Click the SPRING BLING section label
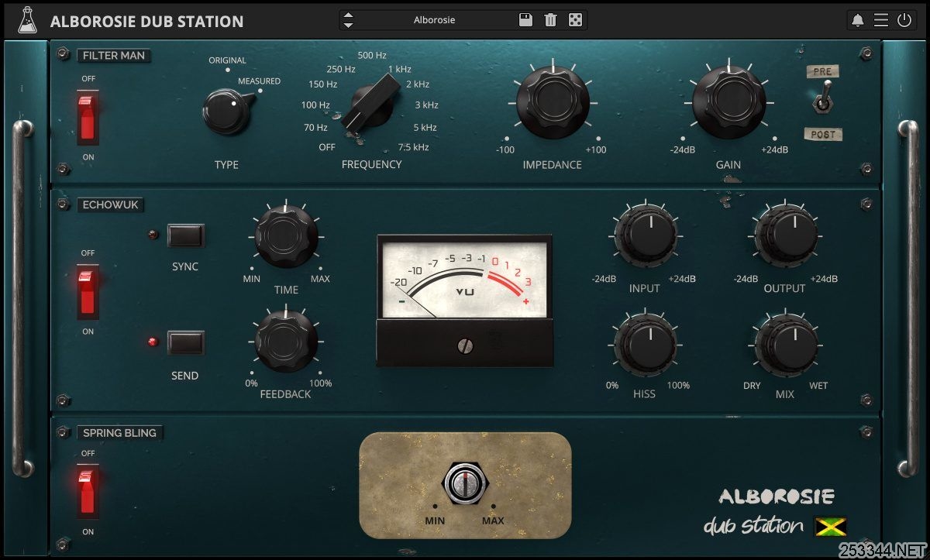Screen dimensions: 930x560 coord(119,433)
